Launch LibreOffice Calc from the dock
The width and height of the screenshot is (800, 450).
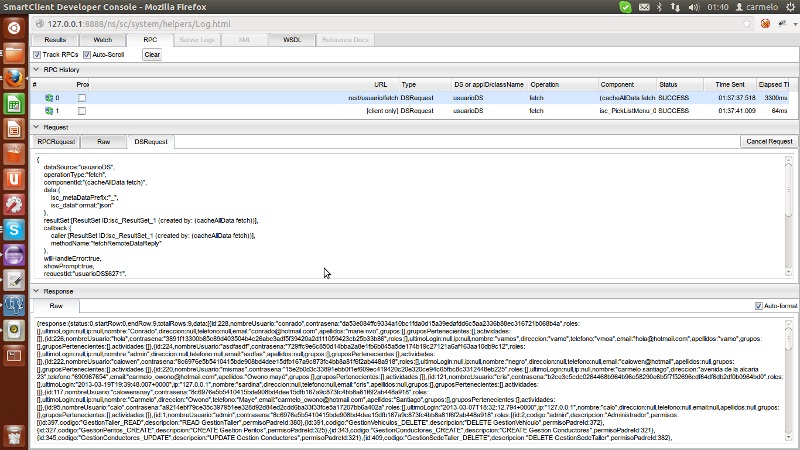[x=15, y=104]
